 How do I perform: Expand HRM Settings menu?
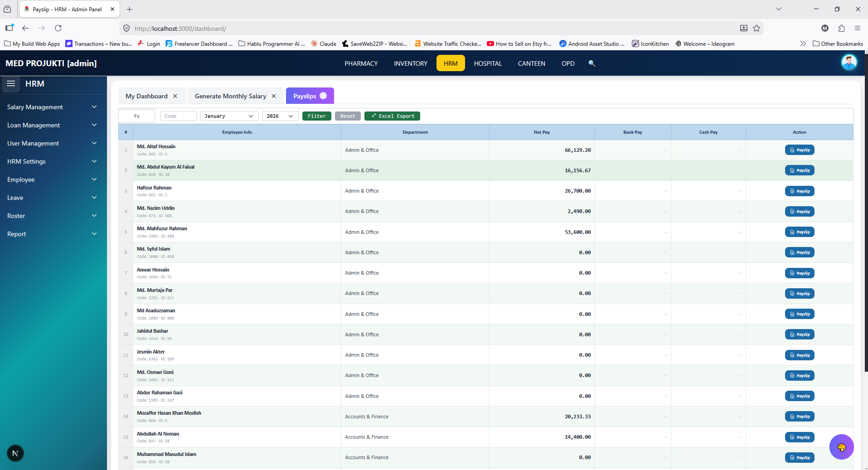[52, 161]
